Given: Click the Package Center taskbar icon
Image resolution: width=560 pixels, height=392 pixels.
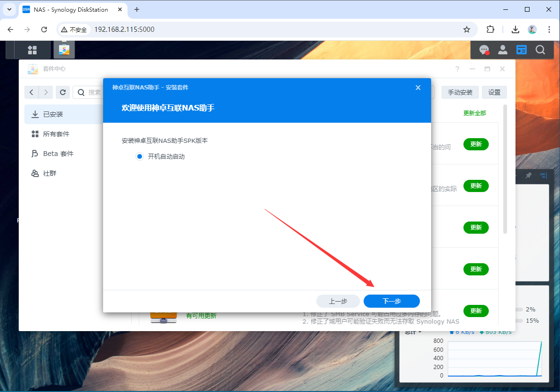Looking at the screenshot, I should (64, 50).
